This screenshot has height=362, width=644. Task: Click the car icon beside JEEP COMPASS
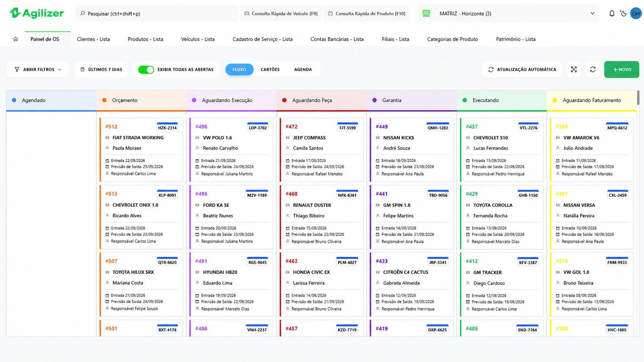point(288,138)
